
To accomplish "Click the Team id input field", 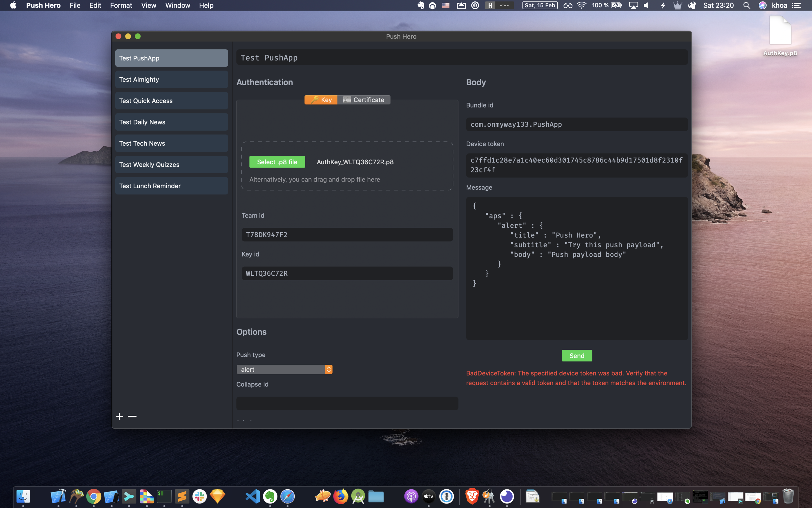I will [347, 235].
